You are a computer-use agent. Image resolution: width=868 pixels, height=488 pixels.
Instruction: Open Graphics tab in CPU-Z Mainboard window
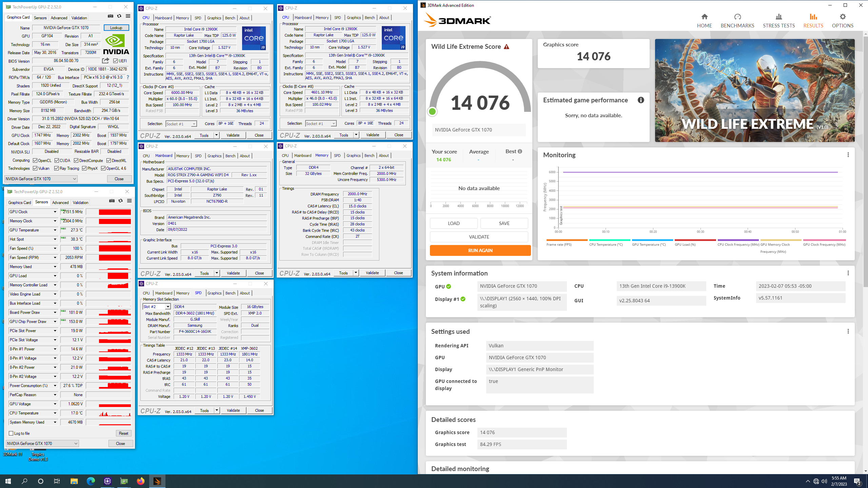pyautogui.click(x=215, y=156)
